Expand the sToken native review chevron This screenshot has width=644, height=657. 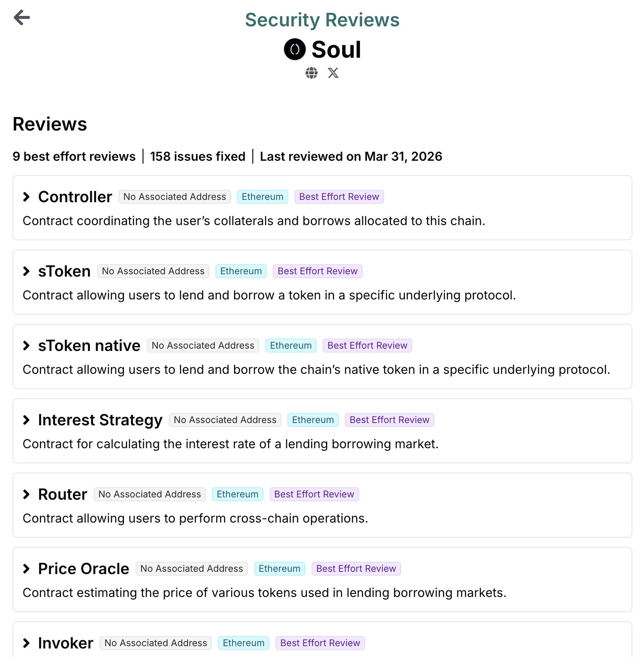[x=26, y=346]
